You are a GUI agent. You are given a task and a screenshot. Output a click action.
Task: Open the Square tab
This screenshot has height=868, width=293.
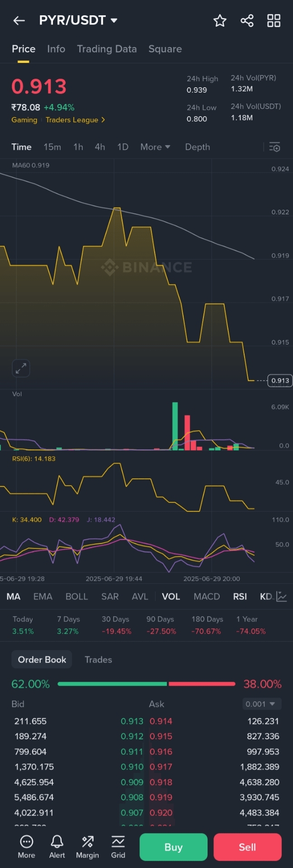pos(165,49)
